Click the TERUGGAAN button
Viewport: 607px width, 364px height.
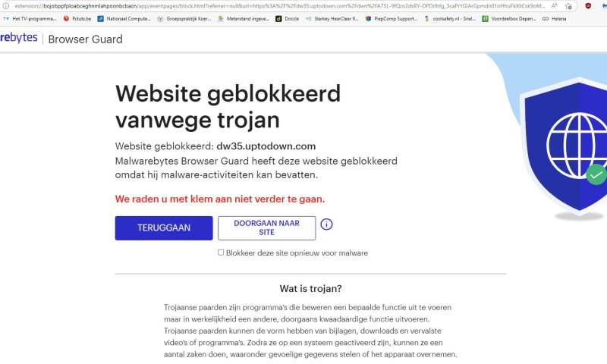tap(164, 227)
